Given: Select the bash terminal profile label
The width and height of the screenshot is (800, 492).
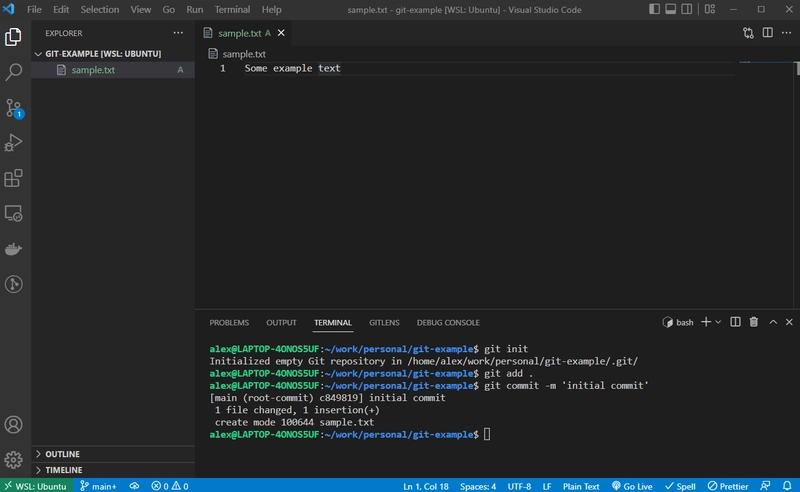Looking at the screenshot, I should pyautogui.click(x=678, y=322).
